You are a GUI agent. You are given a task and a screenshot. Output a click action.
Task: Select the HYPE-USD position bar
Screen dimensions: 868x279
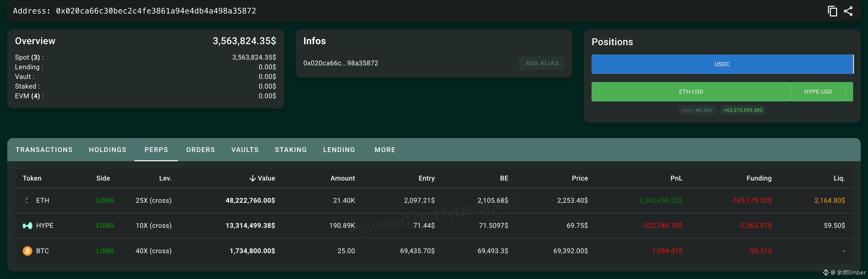[818, 92]
